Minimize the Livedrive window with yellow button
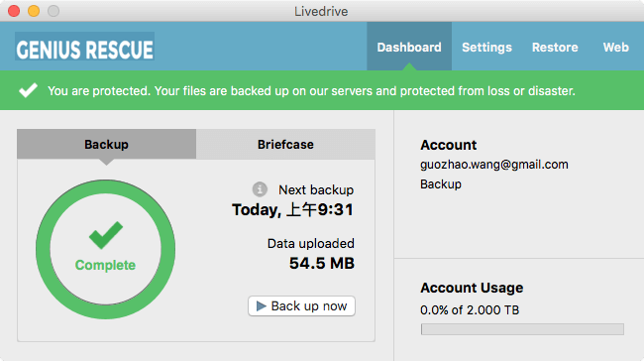Screen dimensions: 644x361 [34, 11]
